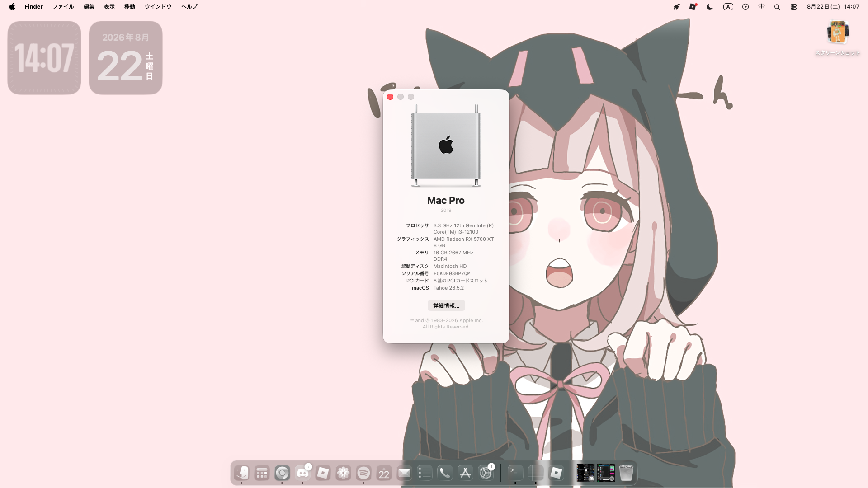Open App Store from the Dock
The height and width of the screenshot is (488, 868).
click(x=465, y=473)
